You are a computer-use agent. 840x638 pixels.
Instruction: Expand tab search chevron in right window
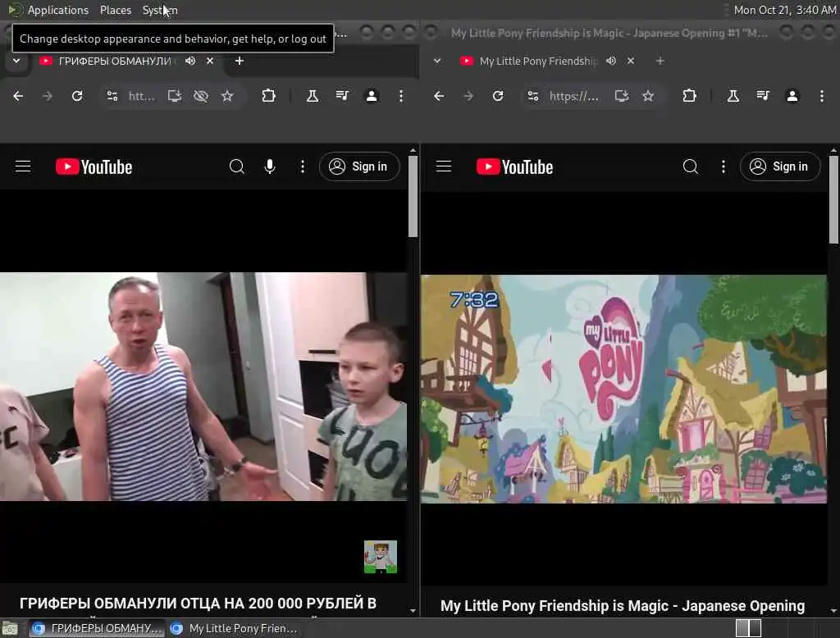click(437, 61)
